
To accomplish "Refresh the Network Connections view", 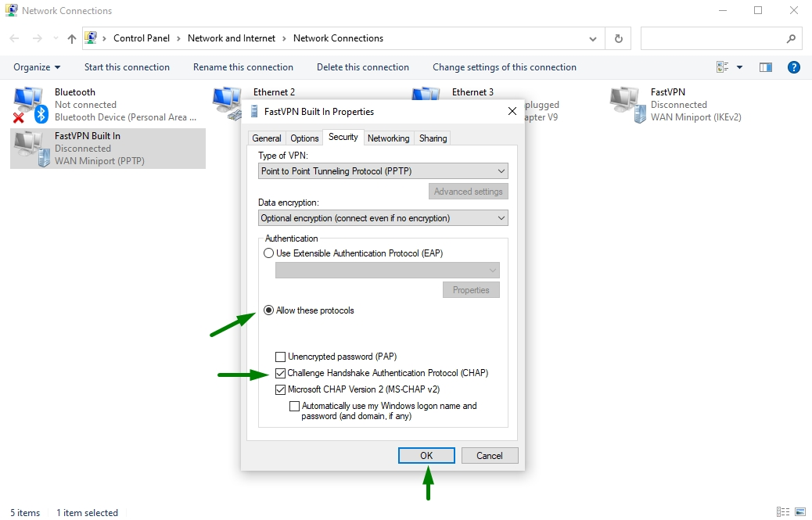I will 618,38.
